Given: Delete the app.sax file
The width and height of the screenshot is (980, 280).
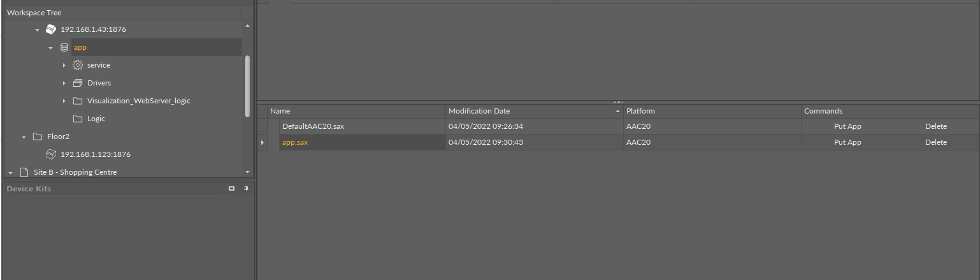Looking at the screenshot, I should (x=935, y=142).
